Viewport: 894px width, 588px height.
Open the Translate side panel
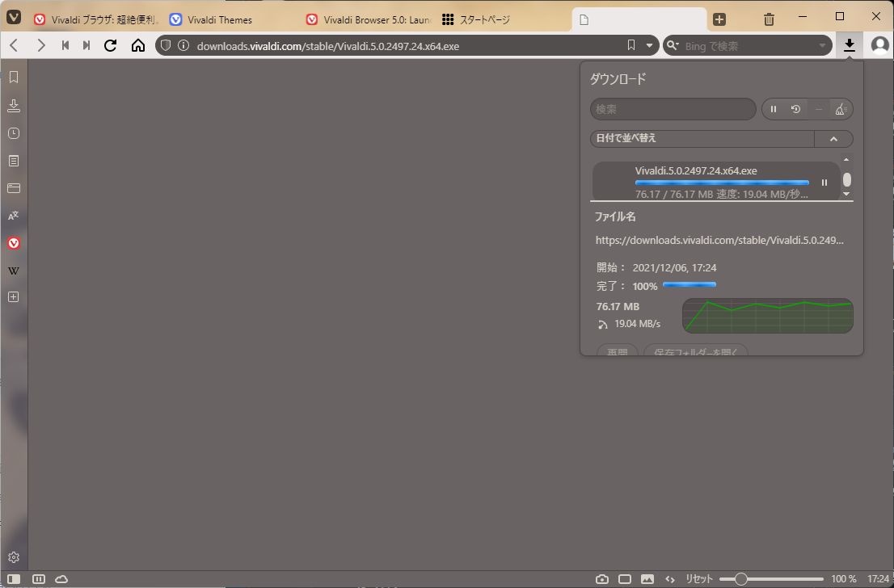[14, 216]
